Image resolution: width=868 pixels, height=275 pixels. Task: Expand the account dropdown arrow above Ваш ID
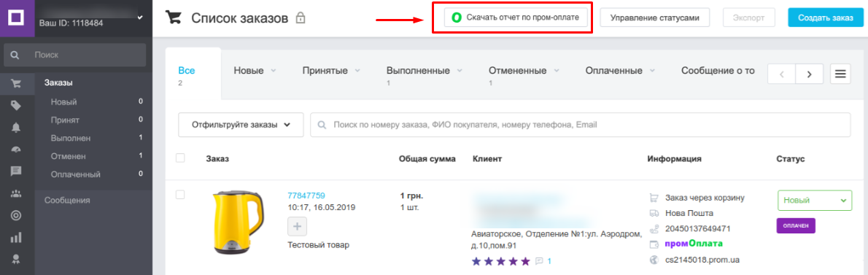[x=139, y=18]
